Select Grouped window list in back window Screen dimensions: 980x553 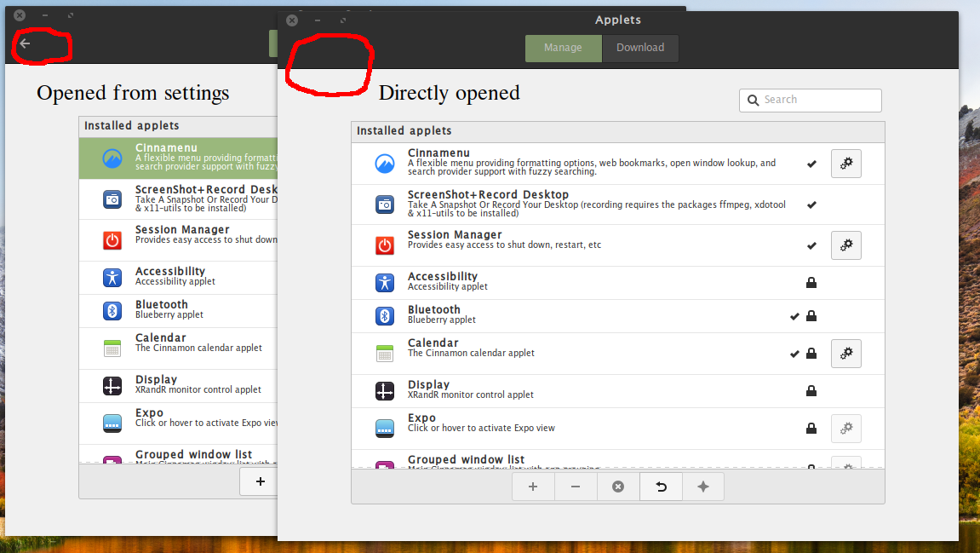tap(178, 454)
